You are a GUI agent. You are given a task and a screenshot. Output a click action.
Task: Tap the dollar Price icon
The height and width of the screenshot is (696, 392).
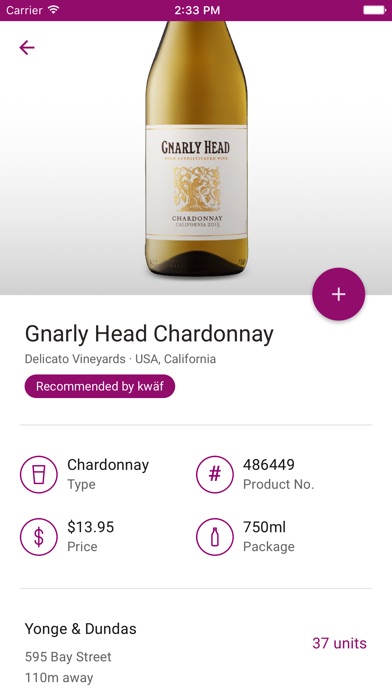[39, 537]
